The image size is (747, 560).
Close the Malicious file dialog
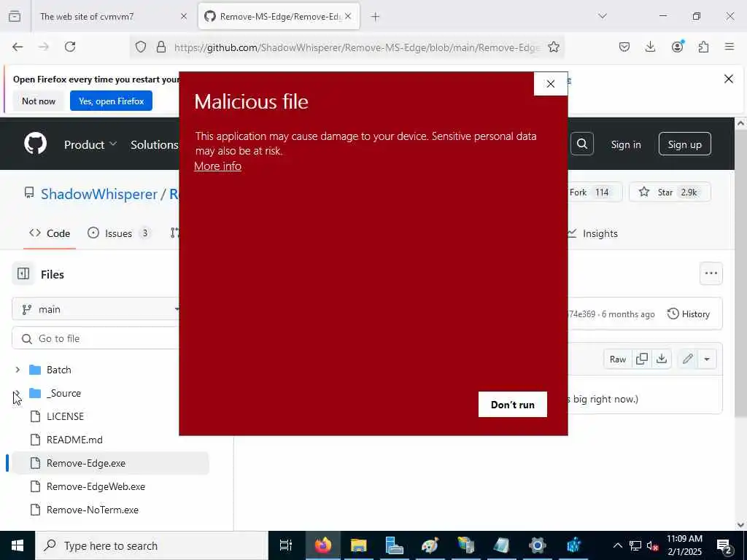click(550, 84)
